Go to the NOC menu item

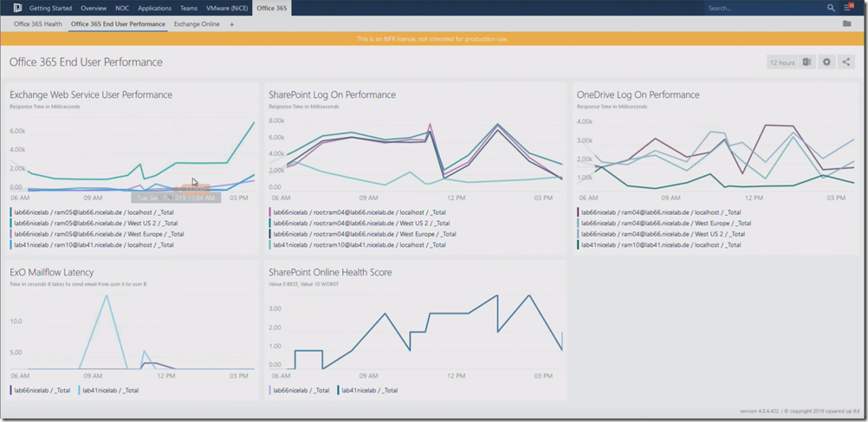coord(122,9)
